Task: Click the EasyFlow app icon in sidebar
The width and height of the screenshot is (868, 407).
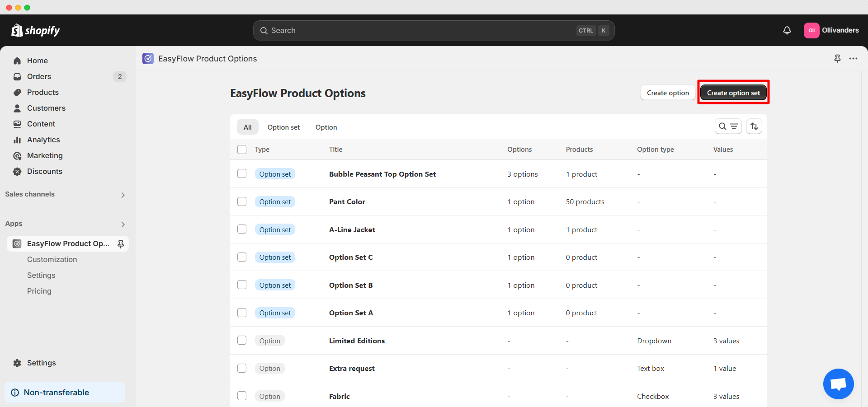Action: [17, 243]
